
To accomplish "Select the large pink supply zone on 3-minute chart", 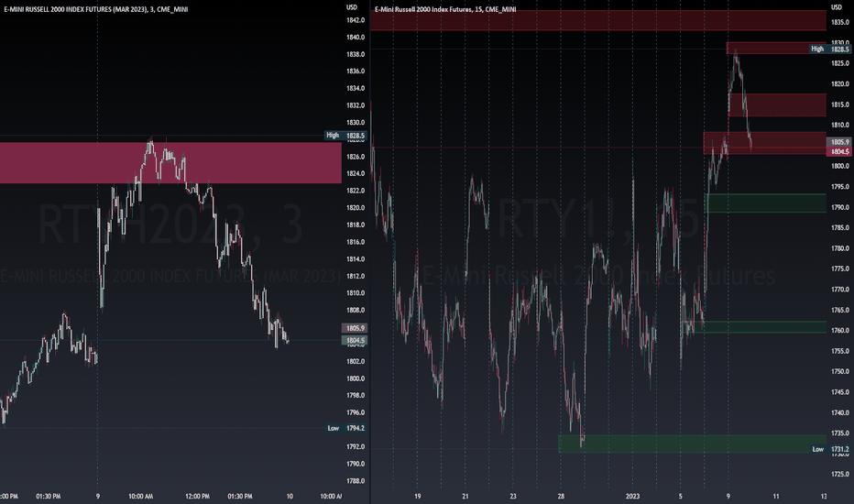I will 170,163.
